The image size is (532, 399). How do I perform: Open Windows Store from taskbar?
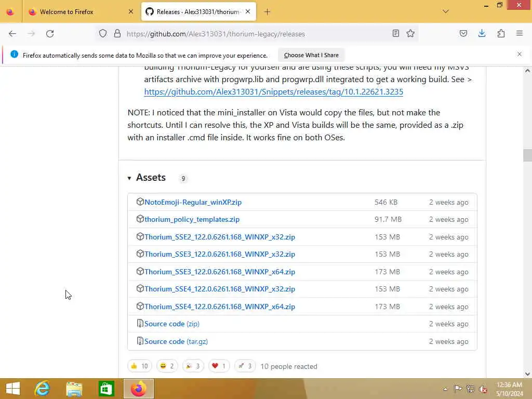pyautogui.click(x=106, y=389)
